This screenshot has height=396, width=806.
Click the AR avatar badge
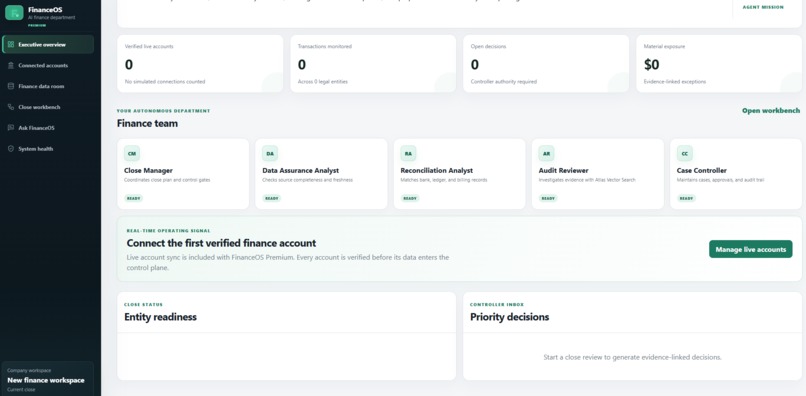click(546, 153)
